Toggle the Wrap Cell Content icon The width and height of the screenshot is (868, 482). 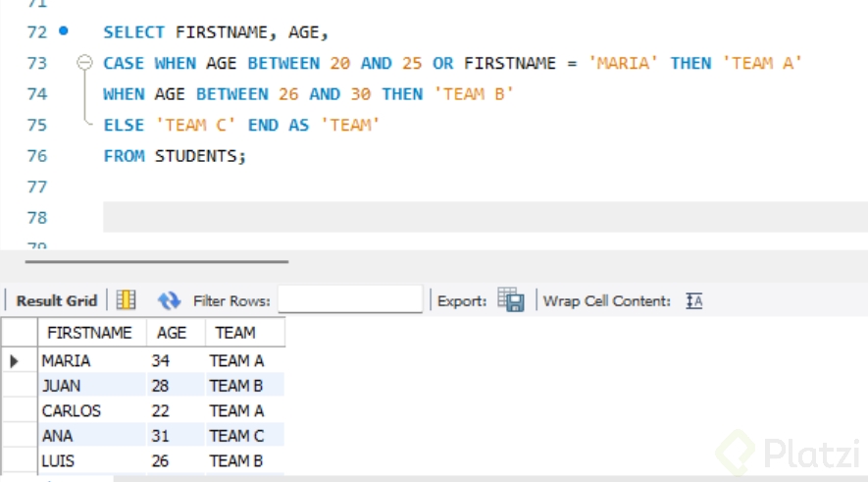point(694,300)
